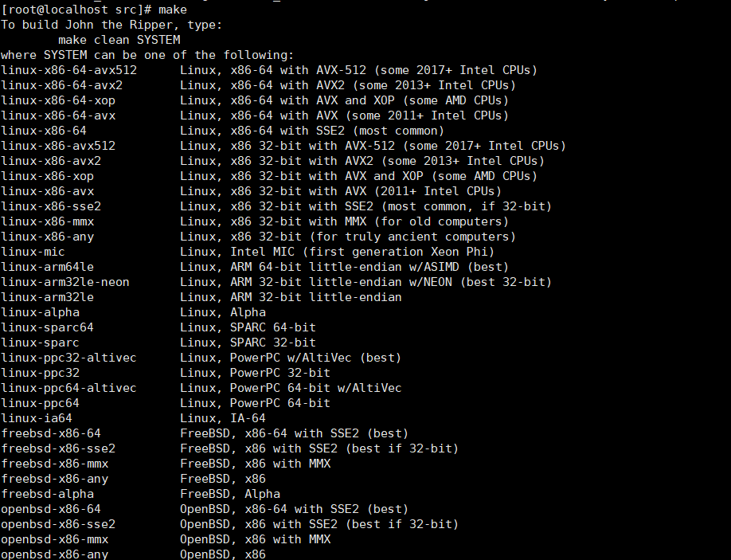Screen dimensions: 731x560
Task: Click the 'linux-sparc64' target name
Action: pyautogui.click(x=48, y=327)
